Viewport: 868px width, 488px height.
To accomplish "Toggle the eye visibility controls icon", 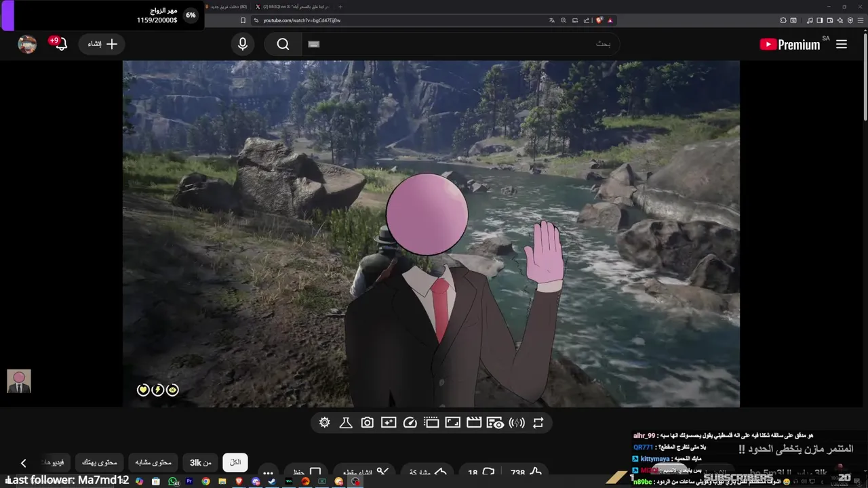I will coord(495,423).
